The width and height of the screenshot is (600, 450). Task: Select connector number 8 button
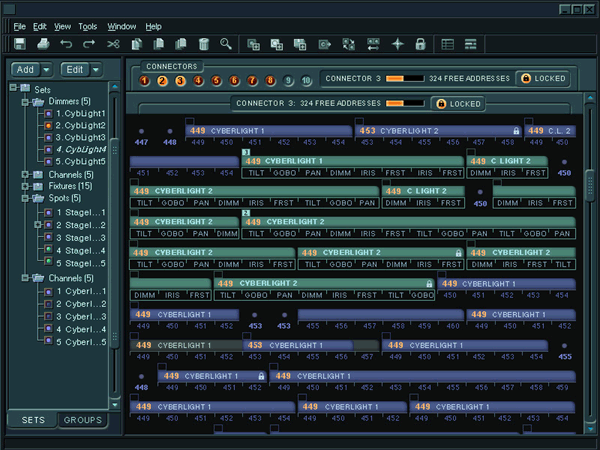point(269,80)
